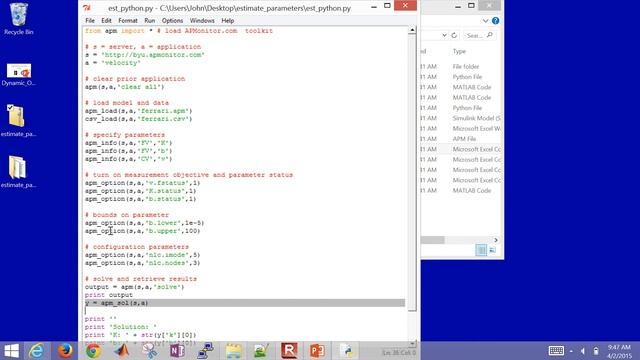
Task: Open the Windows Start button
Action: pos(11,351)
